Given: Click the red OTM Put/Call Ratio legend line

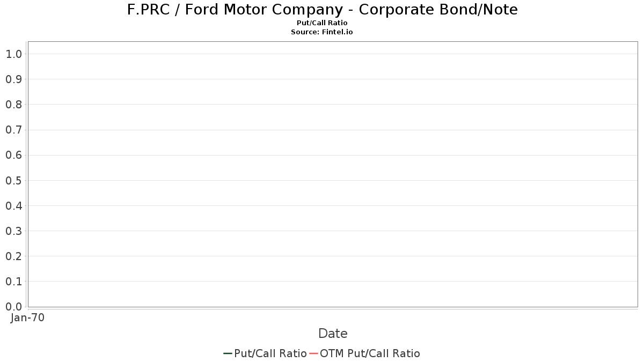Looking at the screenshot, I should [313, 353].
